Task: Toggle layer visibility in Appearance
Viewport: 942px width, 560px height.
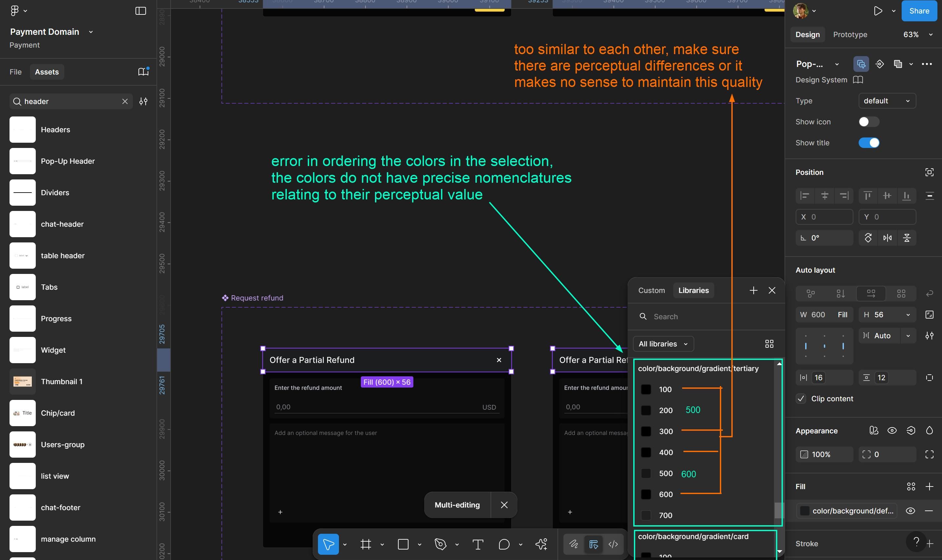Action: (892, 430)
